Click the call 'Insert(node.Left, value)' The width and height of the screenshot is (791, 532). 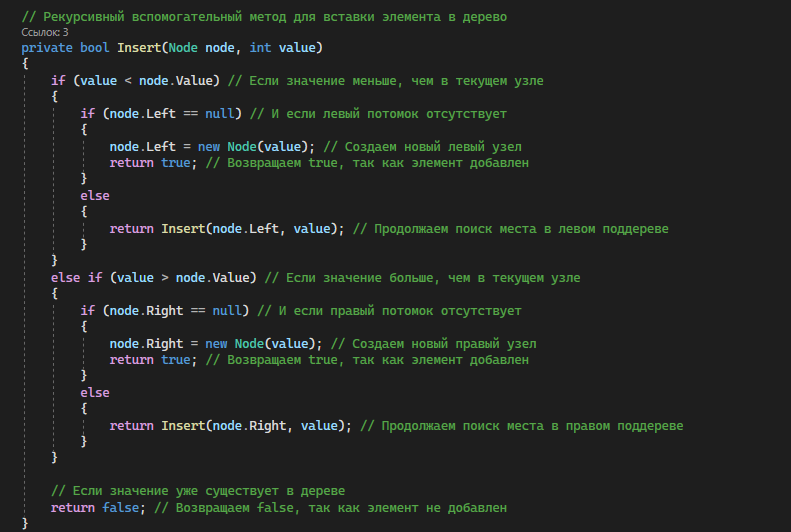tap(249, 229)
